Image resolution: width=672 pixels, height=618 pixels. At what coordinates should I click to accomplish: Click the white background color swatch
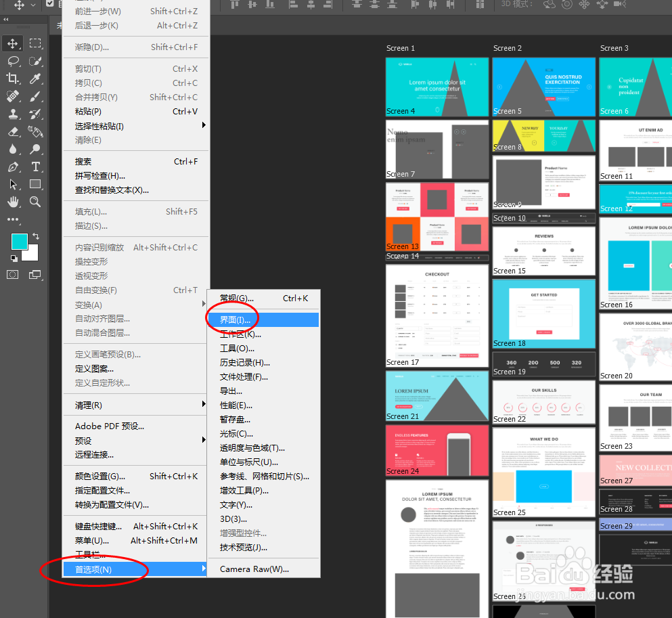tap(31, 253)
